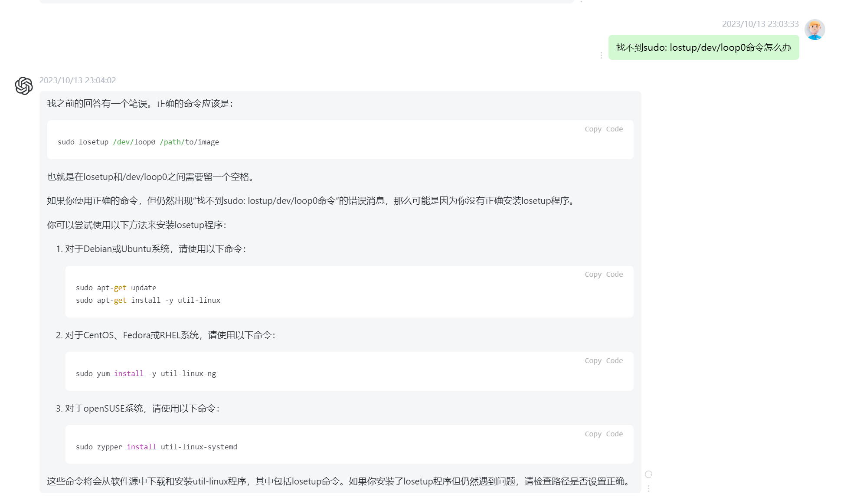847x504 pixels.
Task: Open three-dot menu beside user message
Action: click(601, 55)
